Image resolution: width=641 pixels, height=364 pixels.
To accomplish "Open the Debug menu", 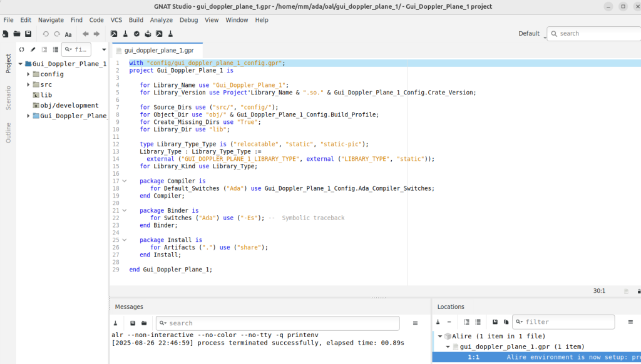I will coord(188,19).
